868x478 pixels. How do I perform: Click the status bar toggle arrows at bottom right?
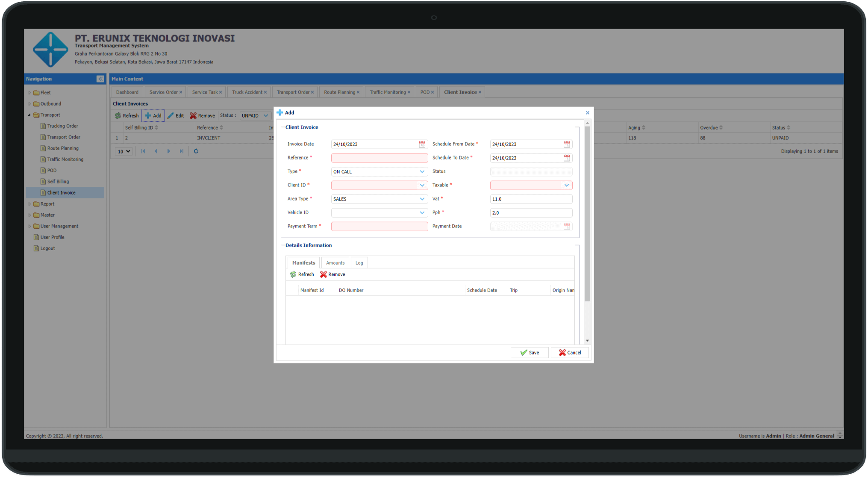coord(840,436)
